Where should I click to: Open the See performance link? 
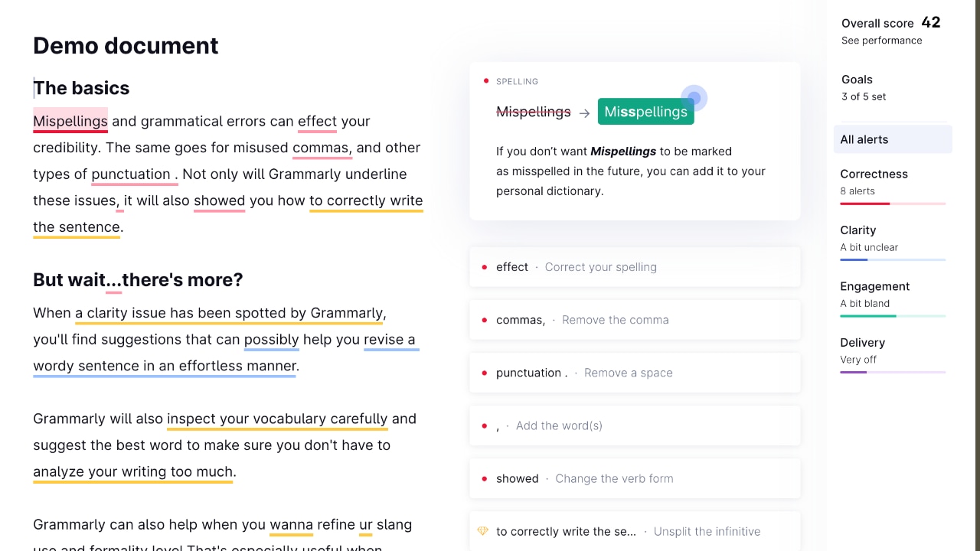pyautogui.click(x=881, y=41)
